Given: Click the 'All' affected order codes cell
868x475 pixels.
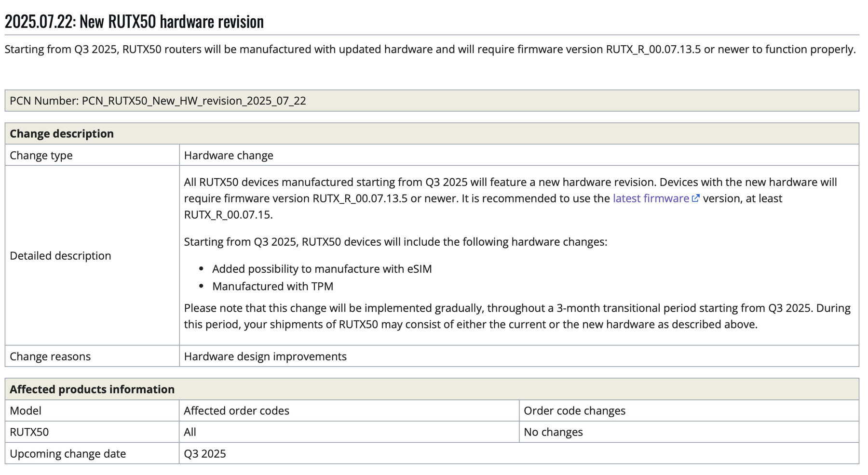Looking at the screenshot, I should click(x=349, y=432).
